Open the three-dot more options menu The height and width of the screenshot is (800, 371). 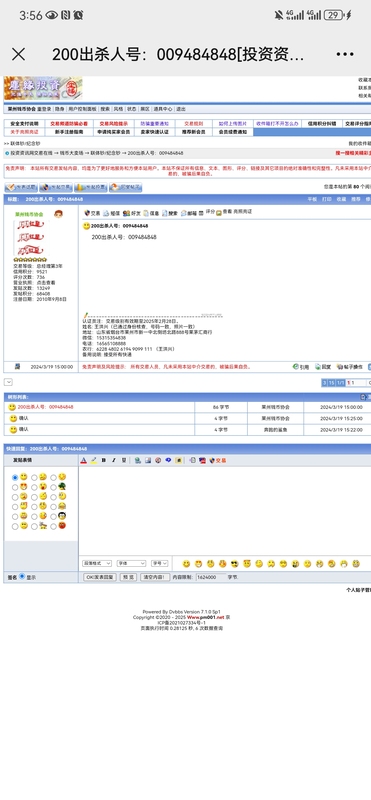[345, 55]
